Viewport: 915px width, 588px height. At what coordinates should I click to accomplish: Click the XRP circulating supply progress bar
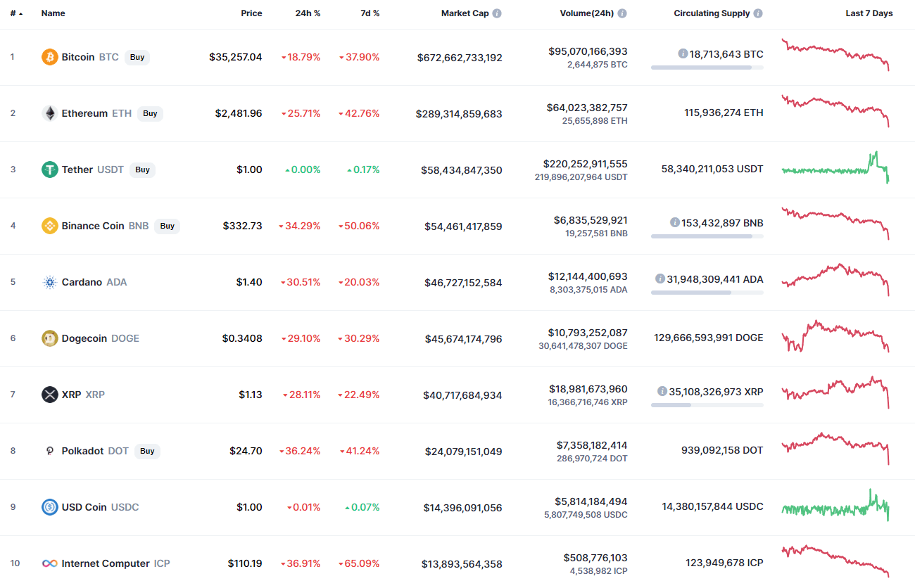[707, 404]
